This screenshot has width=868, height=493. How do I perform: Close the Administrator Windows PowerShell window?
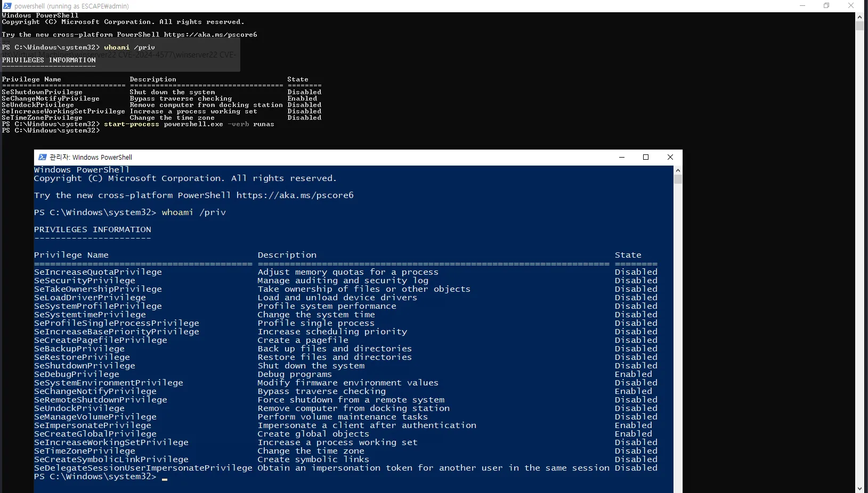click(x=670, y=157)
